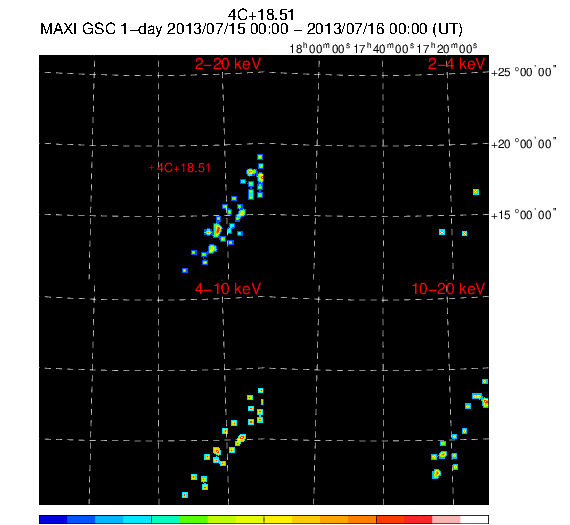
Task: Click the green segment of color bar
Action: 194,519
